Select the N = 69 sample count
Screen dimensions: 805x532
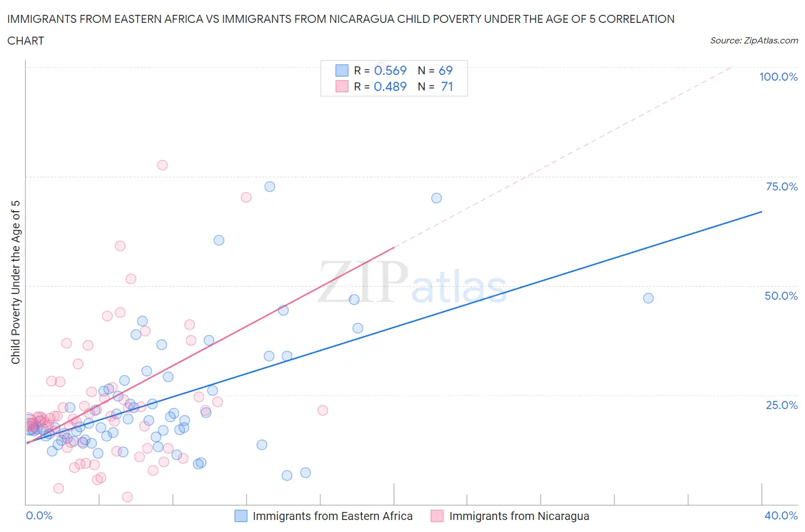435,70
